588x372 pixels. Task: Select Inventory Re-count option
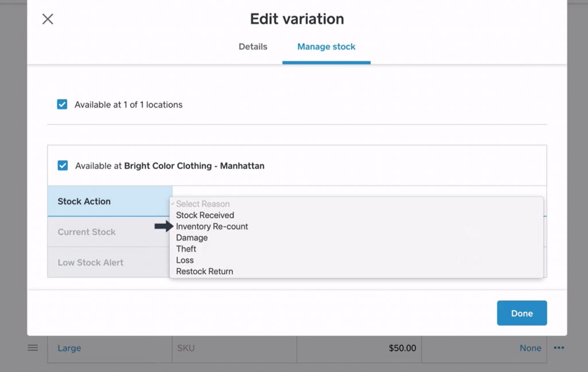point(212,227)
